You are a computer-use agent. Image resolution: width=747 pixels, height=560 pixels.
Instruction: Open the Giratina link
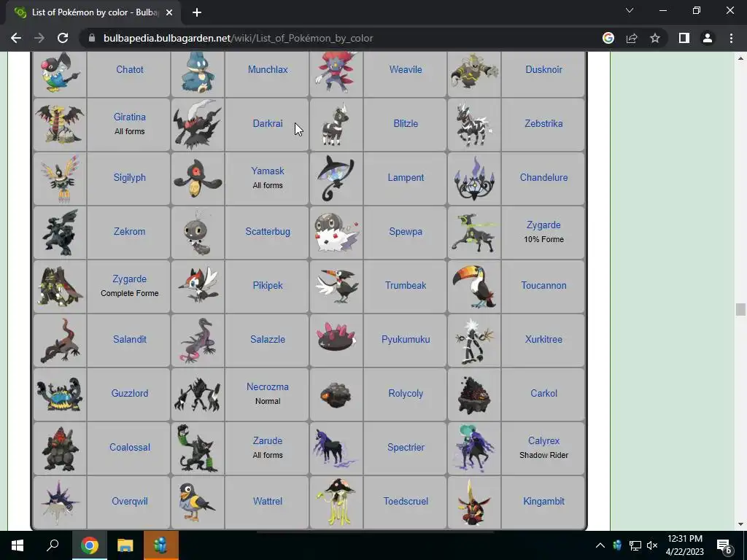tap(130, 117)
